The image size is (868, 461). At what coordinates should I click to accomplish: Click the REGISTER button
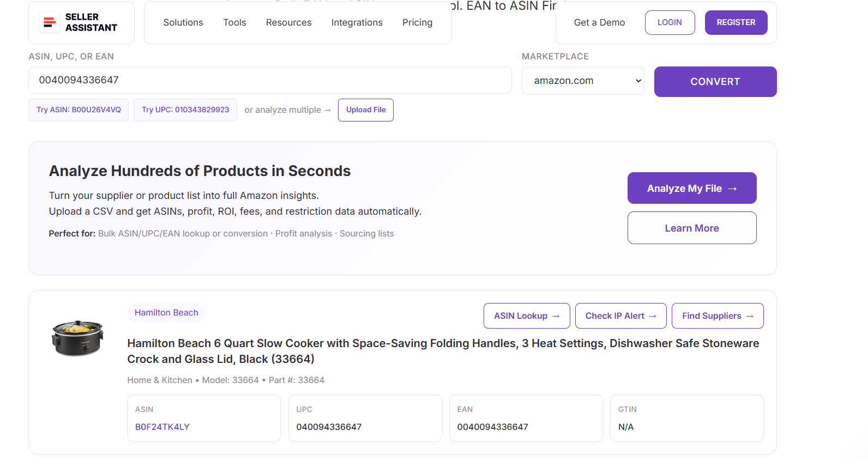click(x=736, y=22)
